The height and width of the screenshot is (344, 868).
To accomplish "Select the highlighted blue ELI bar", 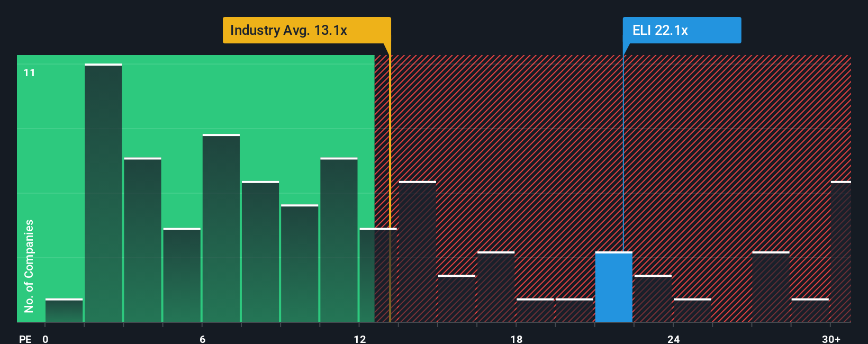I will coord(613,287).
